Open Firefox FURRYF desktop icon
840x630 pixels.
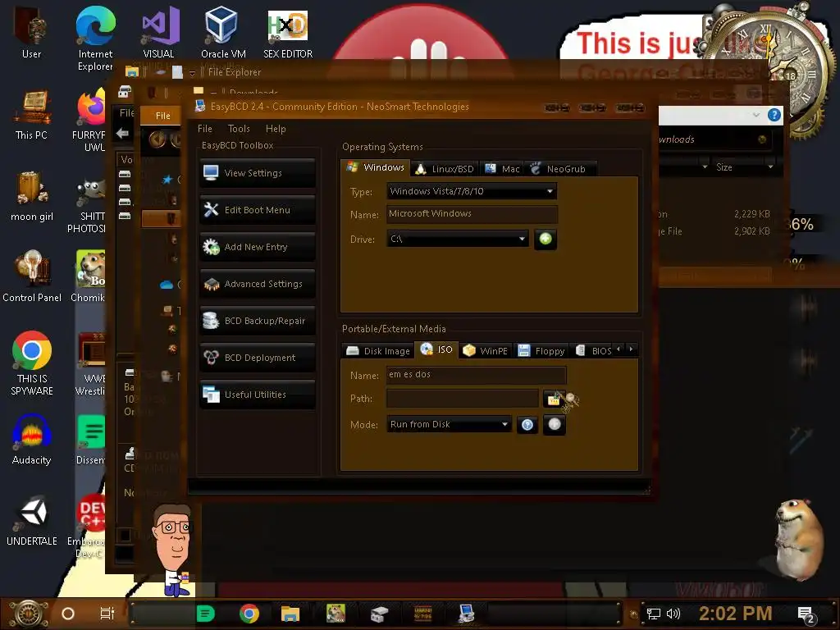92,120
